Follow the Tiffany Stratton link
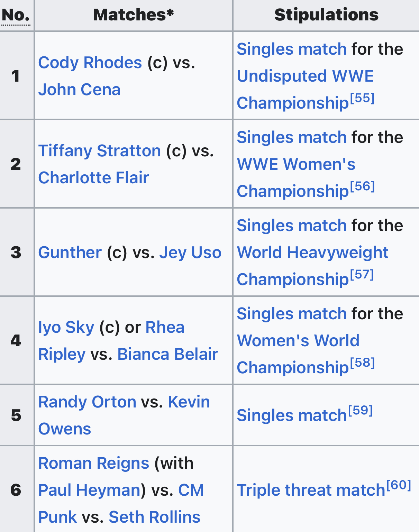 100,151
